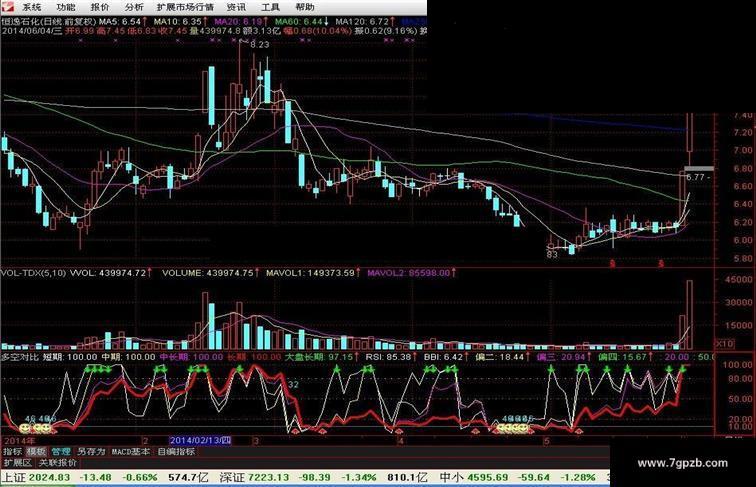Click the MA60: 6.44 label
The width and height of the screenshot is (756, 487).
click(298, 22)
